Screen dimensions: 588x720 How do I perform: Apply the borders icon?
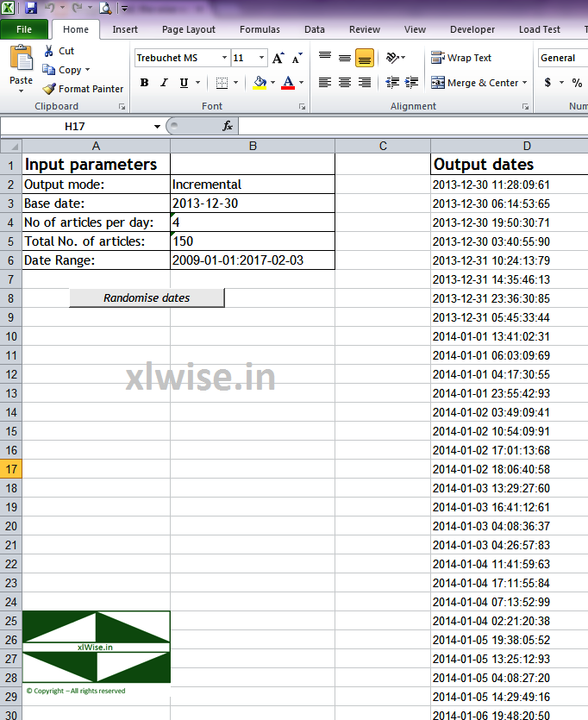[222, 83]
